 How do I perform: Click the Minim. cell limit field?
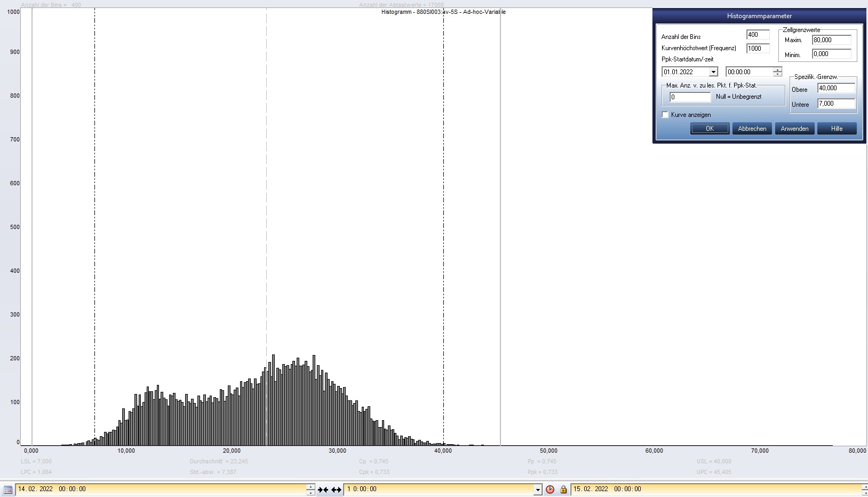click(832, 54)
